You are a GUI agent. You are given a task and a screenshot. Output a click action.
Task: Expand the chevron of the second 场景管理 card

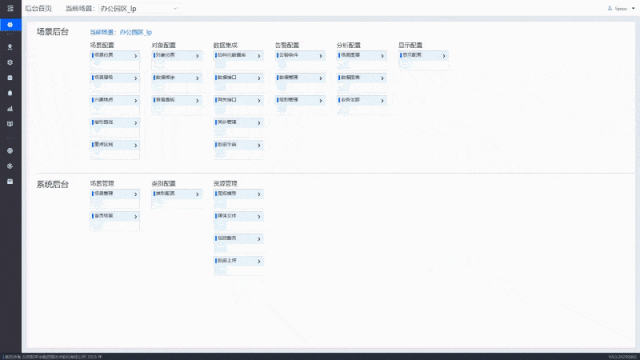pos(136,217)
